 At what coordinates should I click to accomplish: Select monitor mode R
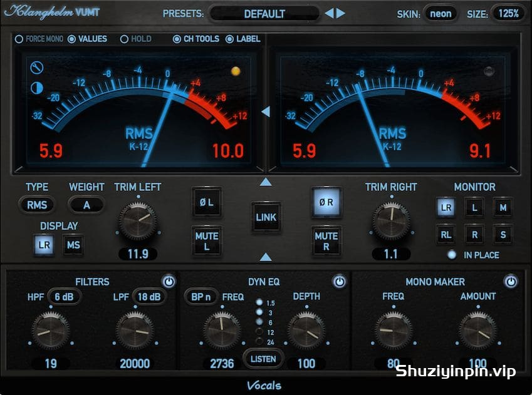pos(474,234)
